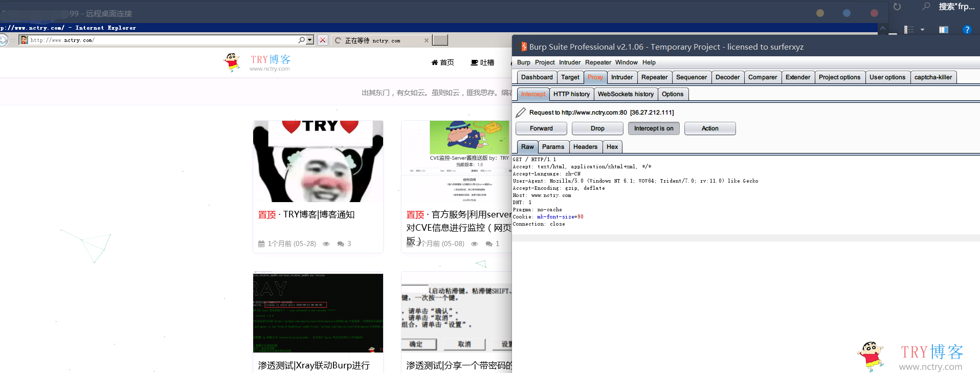The height and width of the screenshot is (373, 980).
Task: Drop the intercepted request
Action: click(x=597, y=128)
